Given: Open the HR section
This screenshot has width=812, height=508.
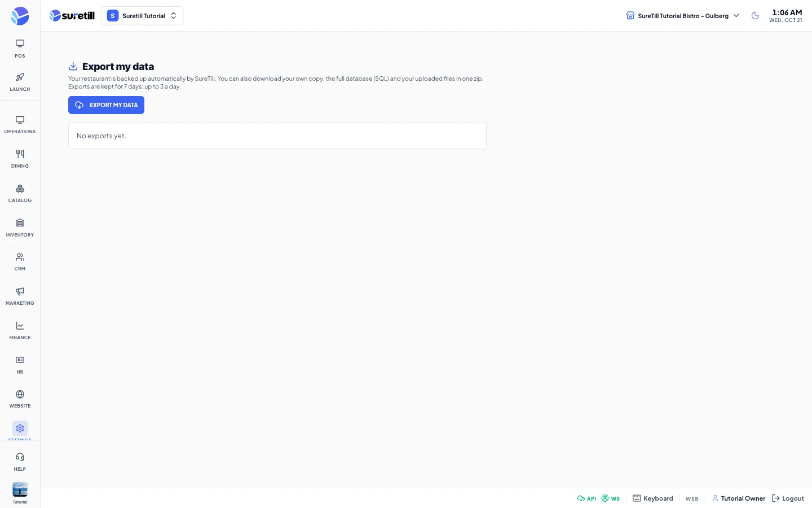Looking at the screenshot, I should (20, 365).
